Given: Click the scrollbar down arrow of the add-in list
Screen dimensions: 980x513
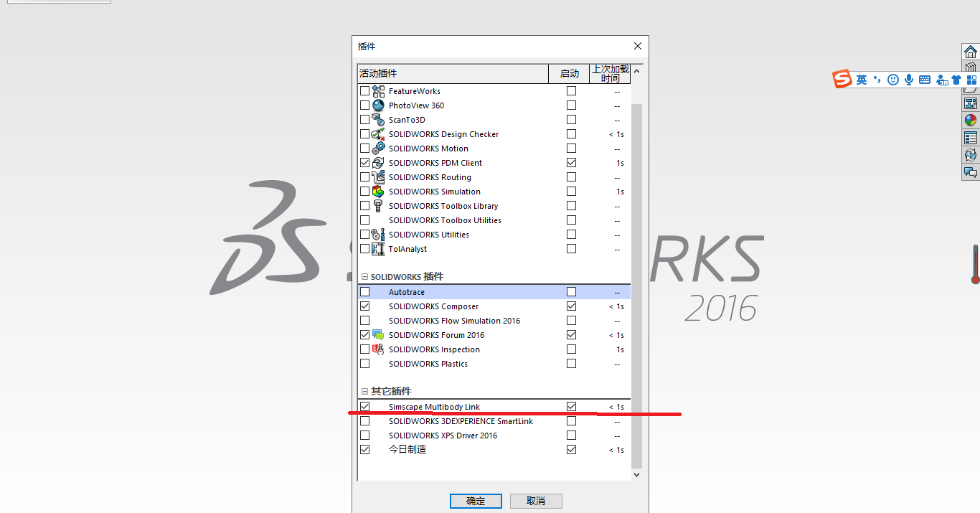Looking at the screenshot, I should 636,474.
